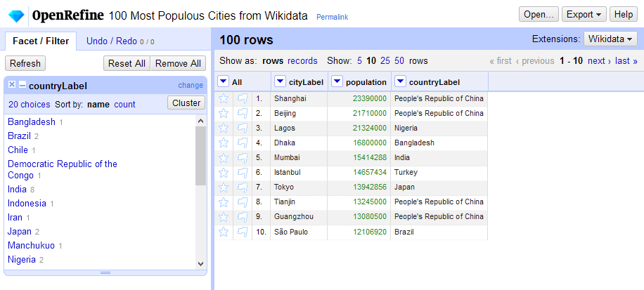Screen dimensions: 644x290
Task: Remove the countryLabel facet
Action: point(12,84)
